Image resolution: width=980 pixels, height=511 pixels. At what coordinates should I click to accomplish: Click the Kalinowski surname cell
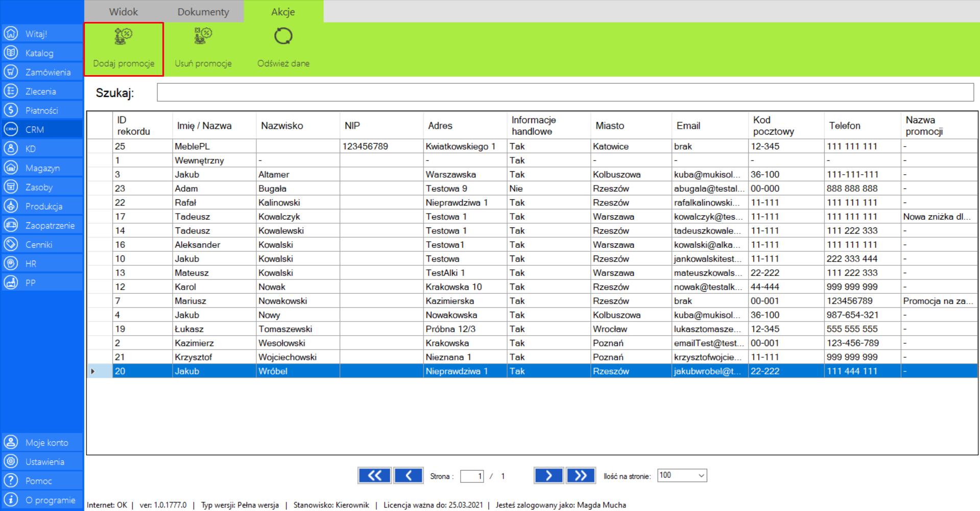[x=298, y=202]
